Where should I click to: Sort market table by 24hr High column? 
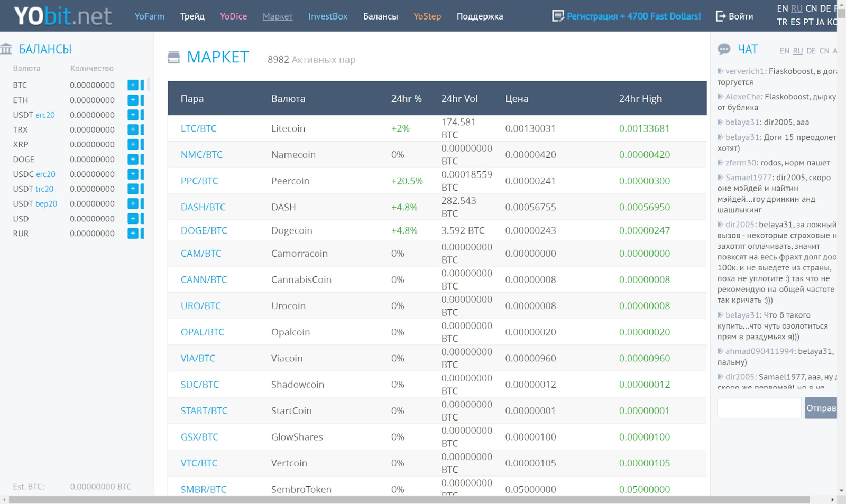coord(640,99)
